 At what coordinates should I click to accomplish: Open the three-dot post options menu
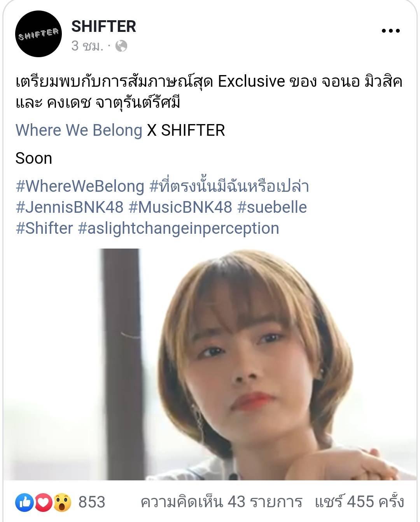(x=390, y=31)
